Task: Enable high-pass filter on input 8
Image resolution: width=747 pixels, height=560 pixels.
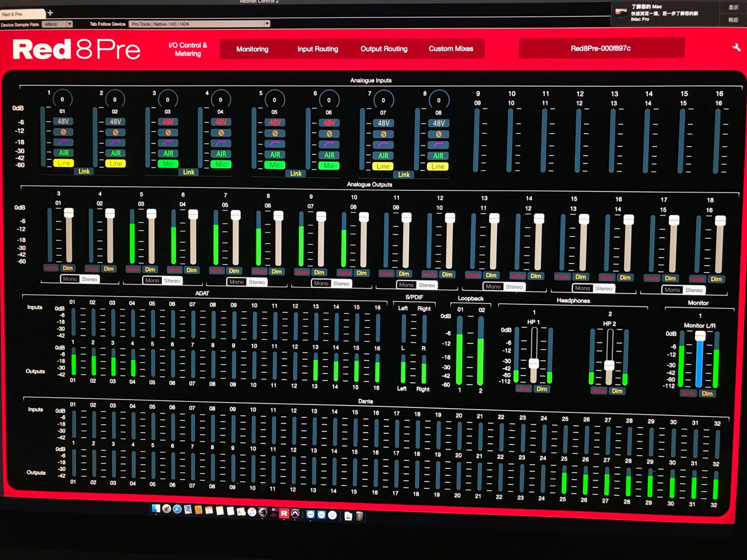Action: click(x=438, y=145)
